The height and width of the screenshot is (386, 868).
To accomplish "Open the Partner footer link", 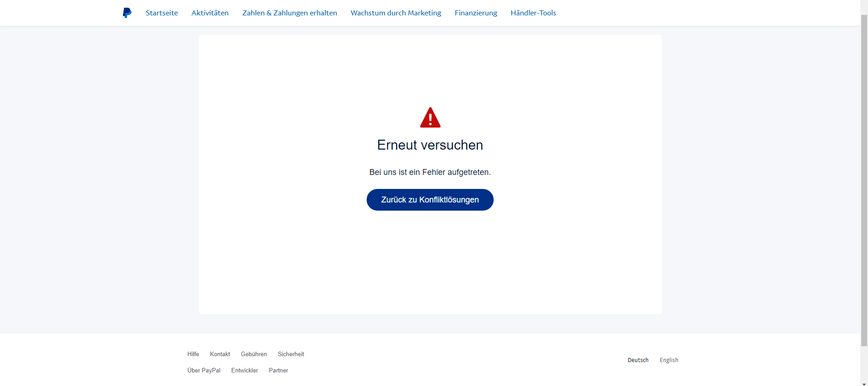I will click(x=278, y=370).
